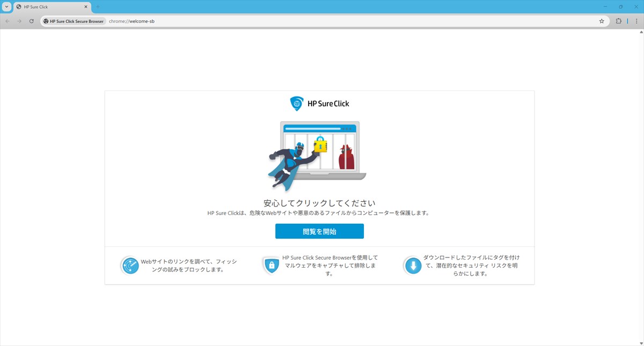Close the HP Sure Click tab
This screenshot has width=644, height=346.
(86, 7)
